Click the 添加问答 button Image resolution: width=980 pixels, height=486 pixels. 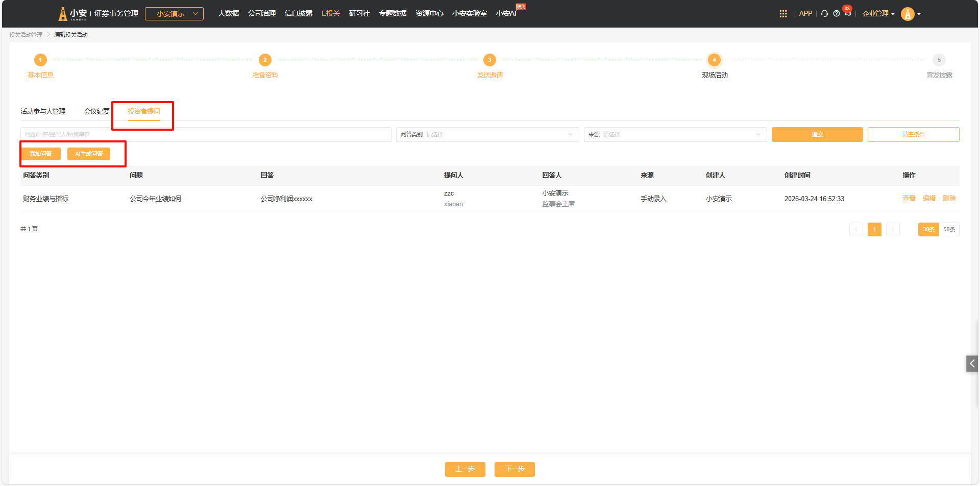coord(41,154)
